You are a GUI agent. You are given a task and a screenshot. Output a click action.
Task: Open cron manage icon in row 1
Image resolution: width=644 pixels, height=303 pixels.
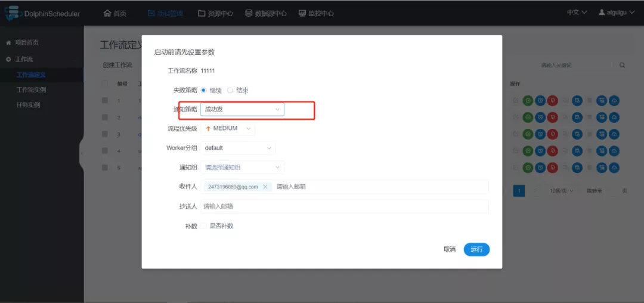click(x=577, y=101)
